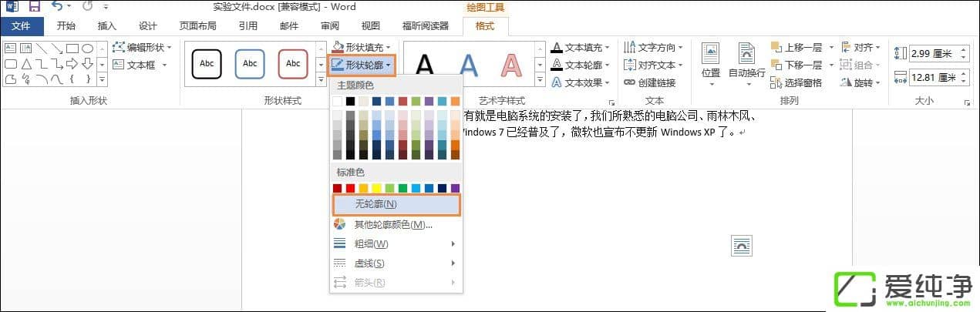The image size is (980, 312).
Task: Pick the red standard color swatch
Action: 350,188
